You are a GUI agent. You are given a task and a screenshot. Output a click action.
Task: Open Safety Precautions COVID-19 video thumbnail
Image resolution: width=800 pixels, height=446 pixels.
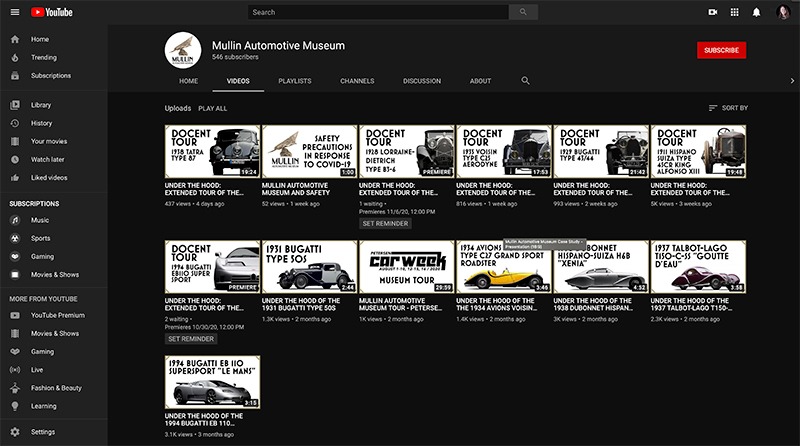pos(309,152)
